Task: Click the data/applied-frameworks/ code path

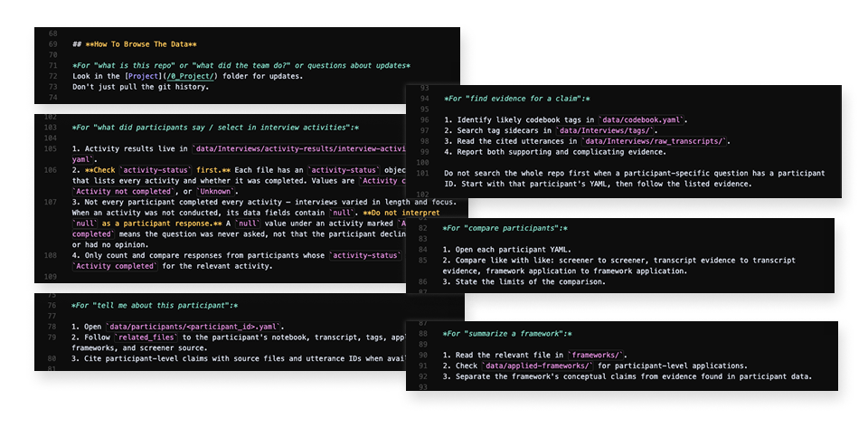Action: pos(537,366)
